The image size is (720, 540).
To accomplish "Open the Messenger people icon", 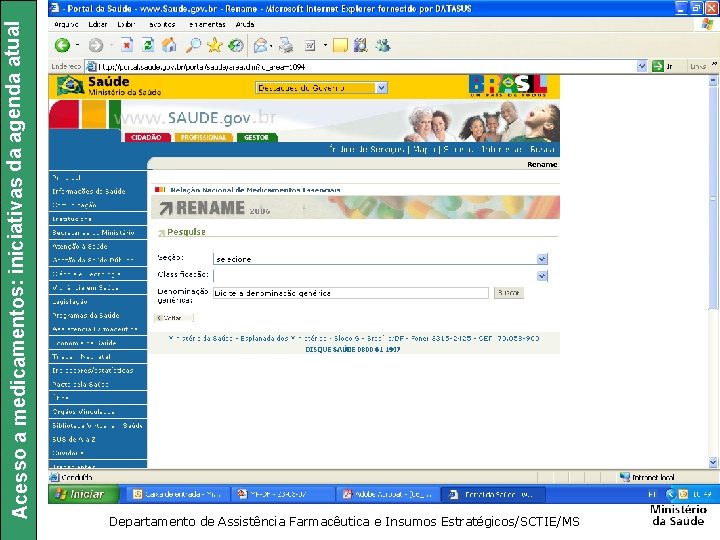I will click(382, 45).
